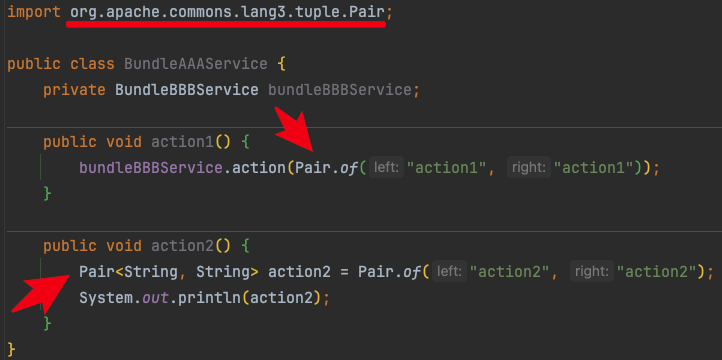Place cursor on the import keyword
The image size is (722, 360).
[x=34, y=13]
